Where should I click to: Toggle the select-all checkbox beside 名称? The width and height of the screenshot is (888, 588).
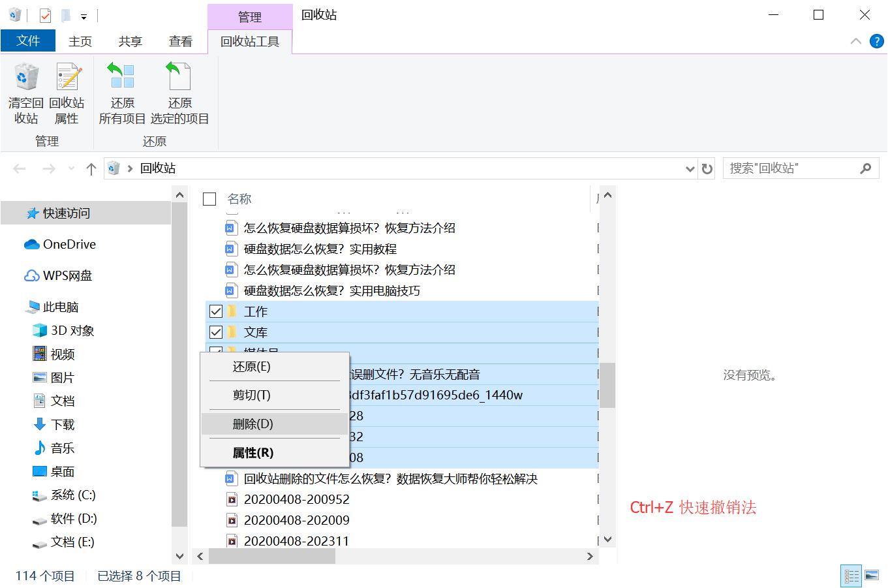click(x=209, y=198)
